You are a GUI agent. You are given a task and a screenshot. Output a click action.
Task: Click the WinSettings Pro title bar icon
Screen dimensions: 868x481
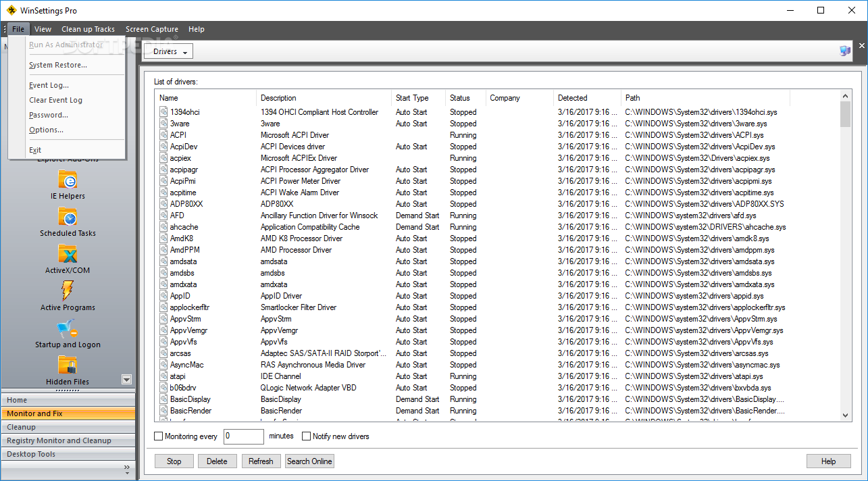tap(11, 10)
